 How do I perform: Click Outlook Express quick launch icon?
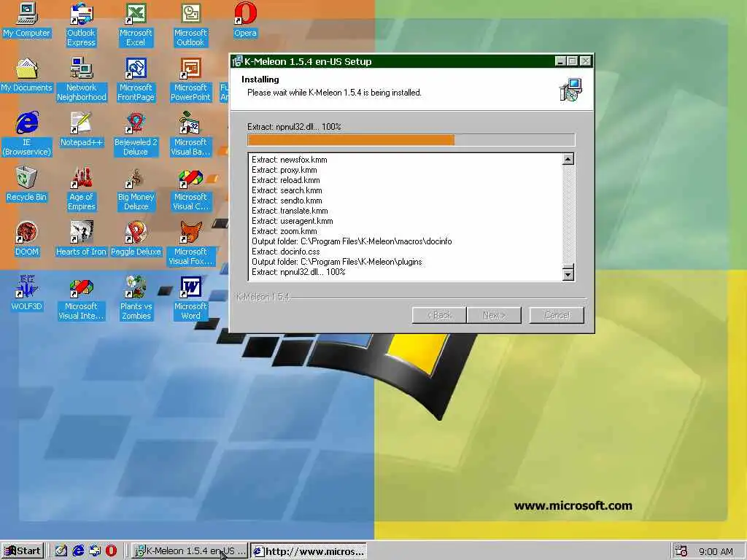[x=95, y=551]
